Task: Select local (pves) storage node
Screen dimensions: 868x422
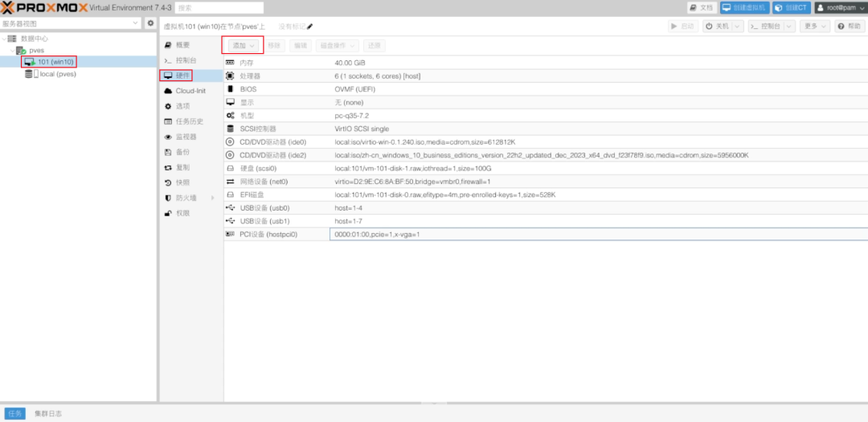Action: (57, 74)
